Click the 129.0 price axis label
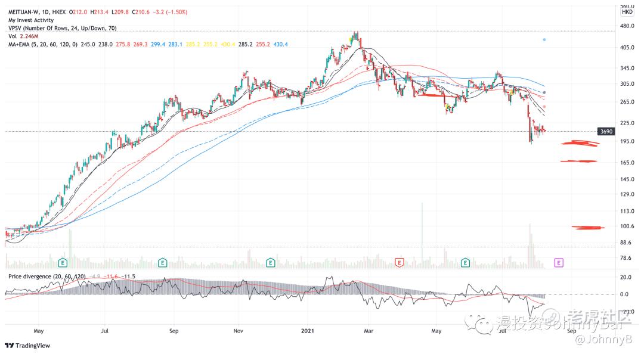This screenshot has width=644, height=354. tap(627, 194)
